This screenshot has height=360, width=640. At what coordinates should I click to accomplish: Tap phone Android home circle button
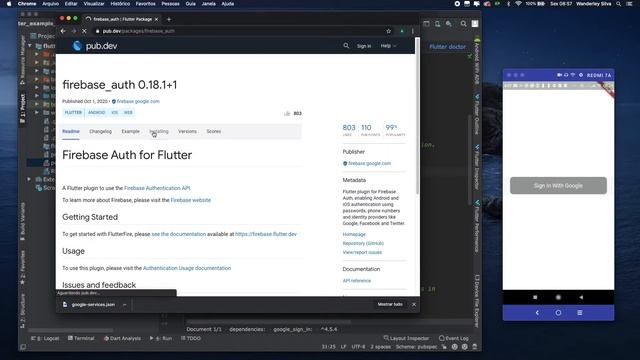558,297
